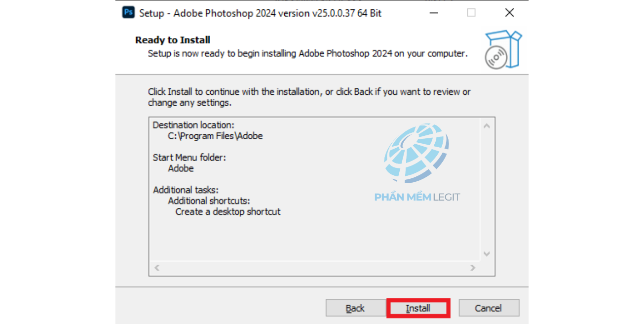Close the Photoshop setup window
The width and height of the screenshot is (644, 324).
[509, 13]
